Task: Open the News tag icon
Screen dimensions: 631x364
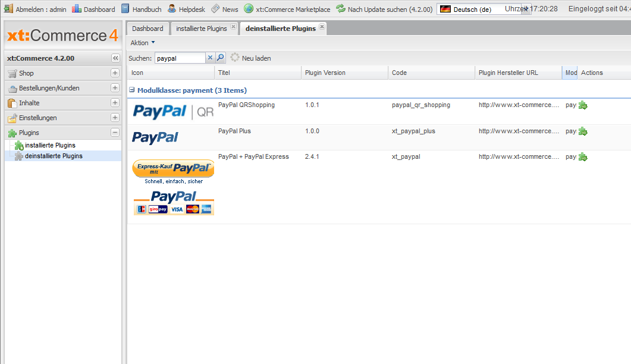Action: (x=215, y=8)
